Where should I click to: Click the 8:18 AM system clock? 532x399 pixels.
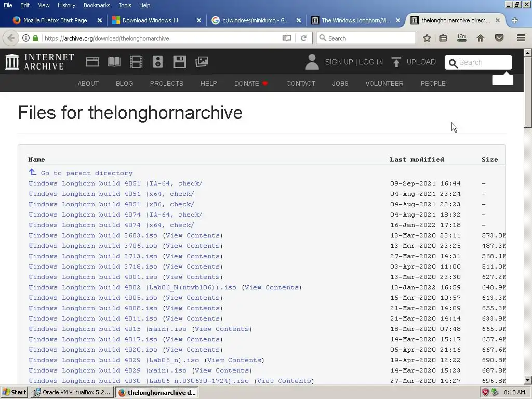point(514,392)
